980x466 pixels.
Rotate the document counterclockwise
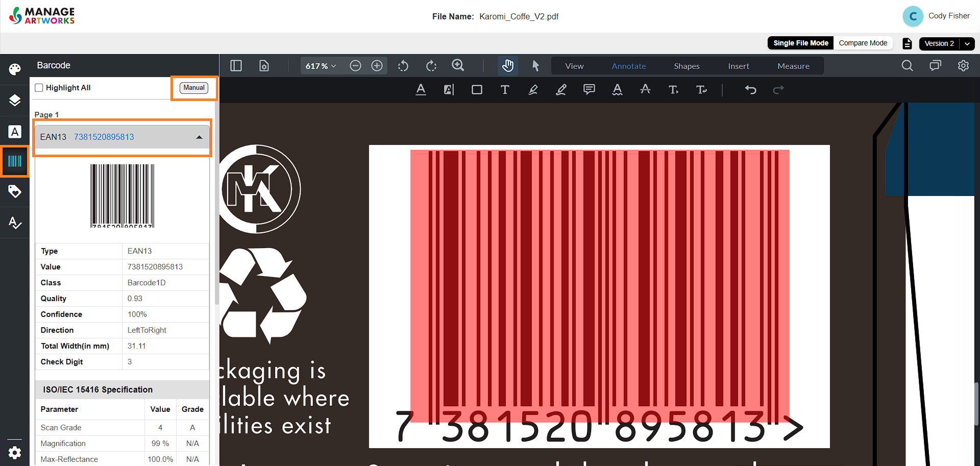pos(403,66)
